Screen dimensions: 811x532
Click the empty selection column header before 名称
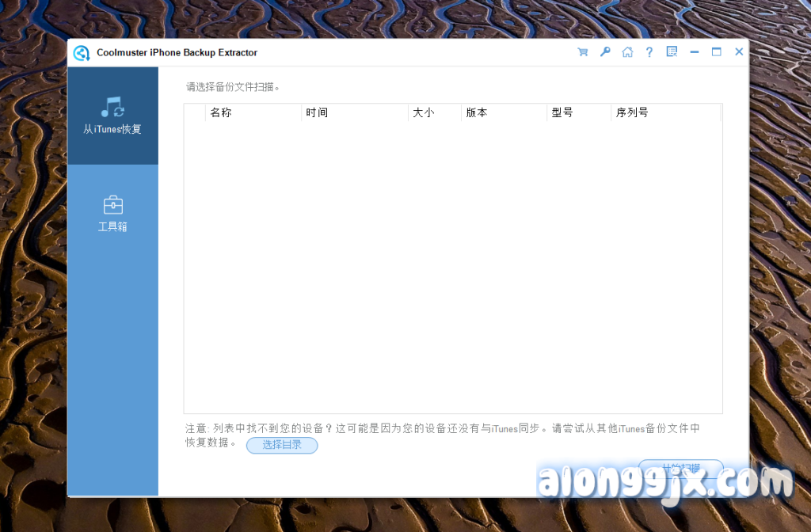(195, 112)
